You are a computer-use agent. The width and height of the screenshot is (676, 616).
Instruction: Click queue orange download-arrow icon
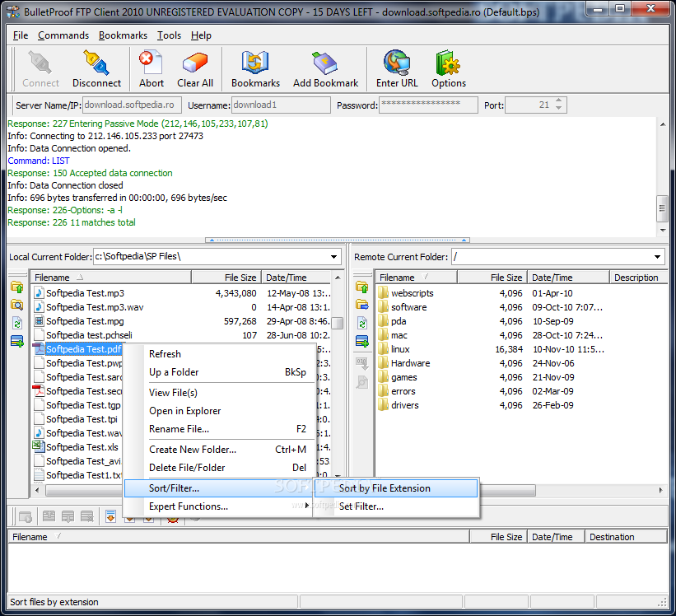click(111, 516)
